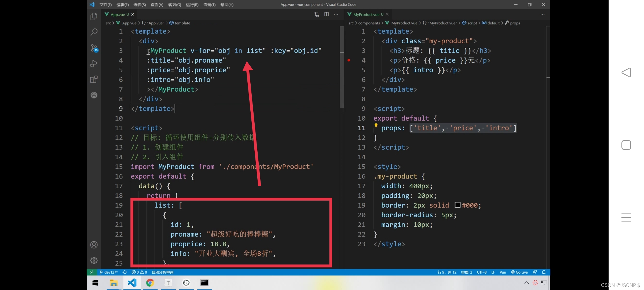Image resolution: width=644 pixels, height=290 pixels.
Task: Start Go Live server from status bar
Action: click(x=519, y=272)
